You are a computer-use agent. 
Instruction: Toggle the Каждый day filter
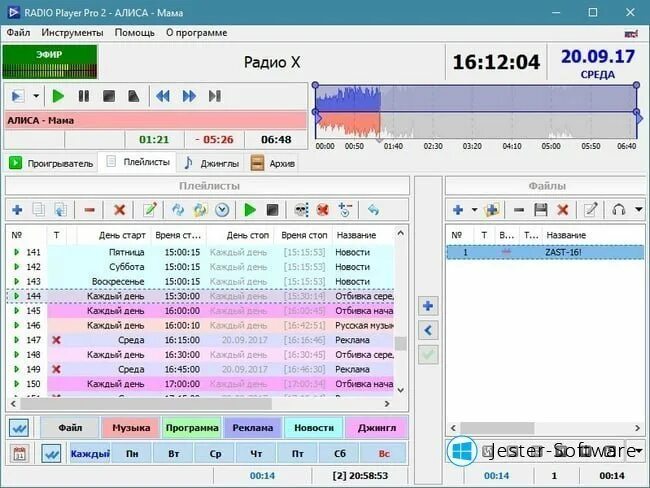pyautogui.click(x=90, y=454)
